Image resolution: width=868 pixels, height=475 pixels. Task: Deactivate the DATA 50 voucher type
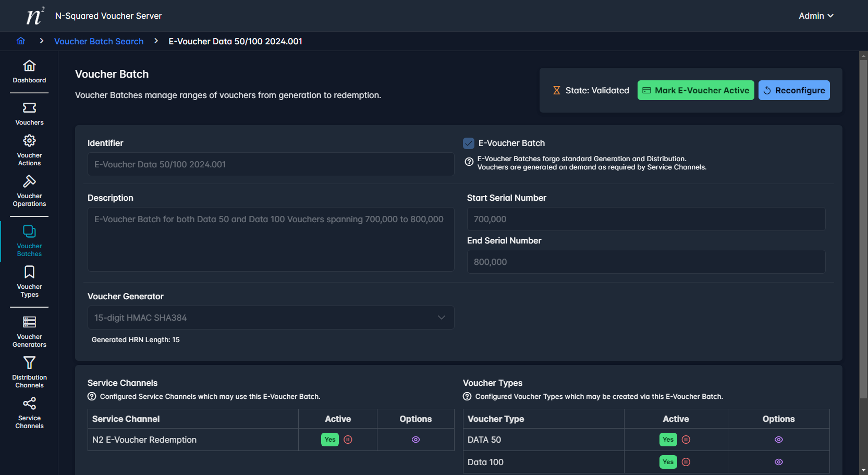coord(686,440)
